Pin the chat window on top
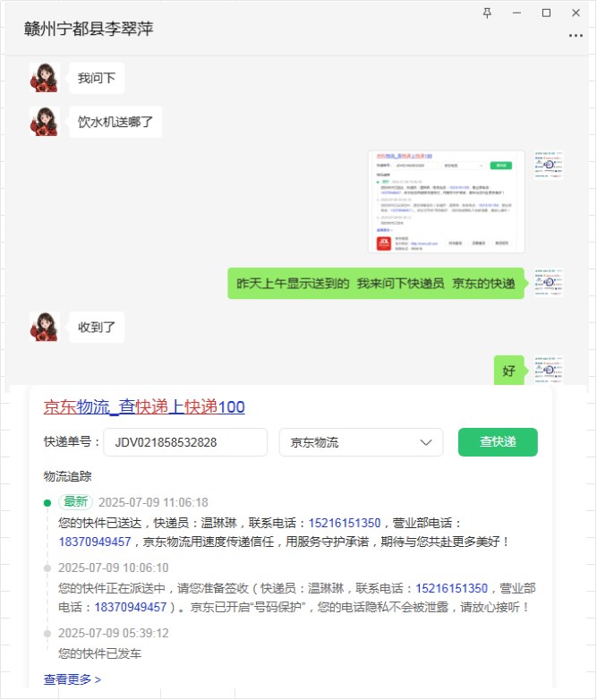Screen dimensions: 597x700 point(487,13)
